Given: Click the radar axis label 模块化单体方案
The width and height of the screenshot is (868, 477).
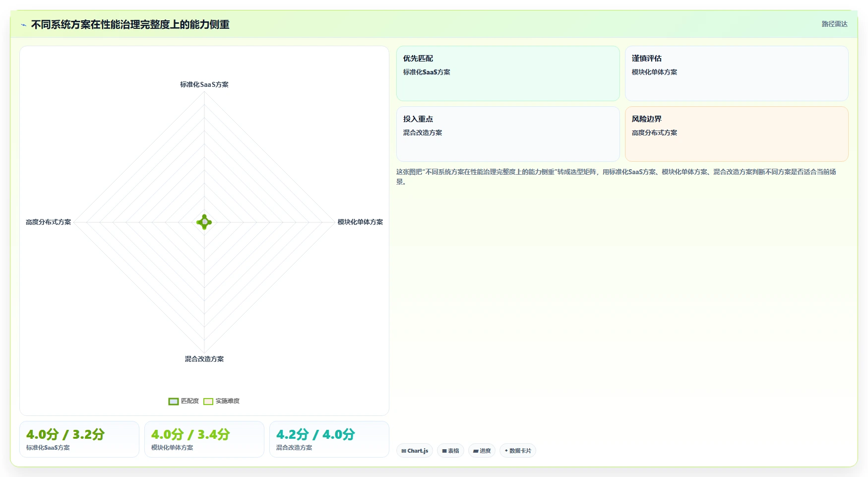Looking at the screenshot, I should tap(360, 222).
